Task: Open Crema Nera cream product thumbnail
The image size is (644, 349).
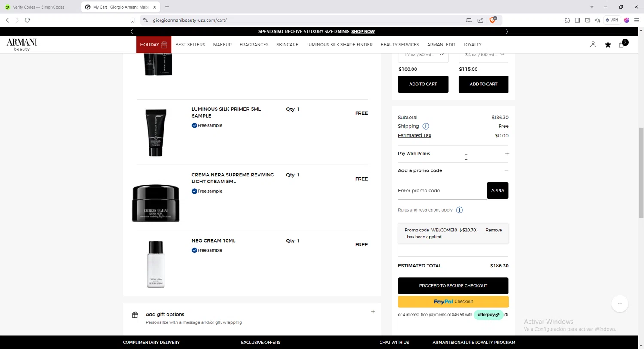Action: [156, 203]
